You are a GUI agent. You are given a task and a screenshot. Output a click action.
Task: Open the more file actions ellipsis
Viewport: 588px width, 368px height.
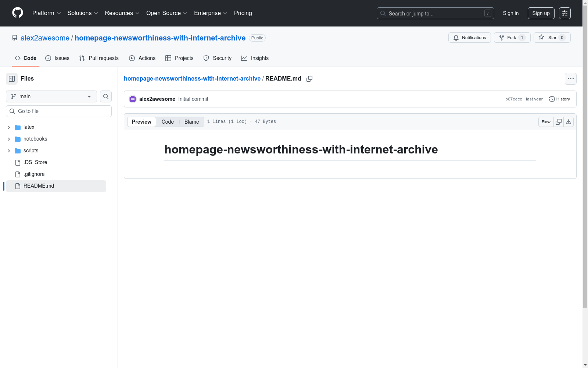(570, 79)
